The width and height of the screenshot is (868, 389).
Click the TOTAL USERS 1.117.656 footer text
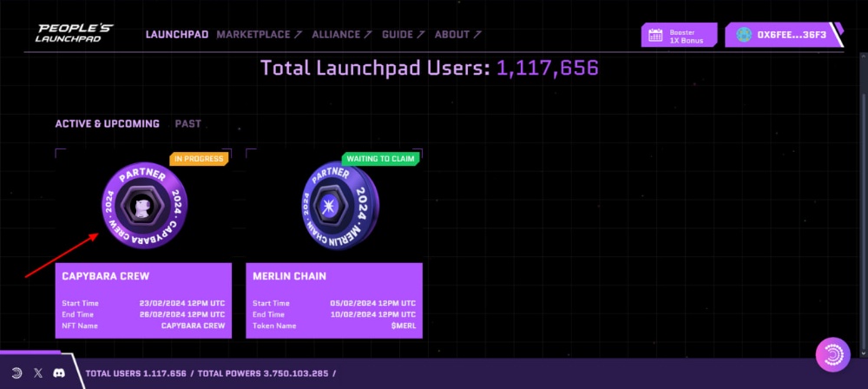tap(136, 373)
